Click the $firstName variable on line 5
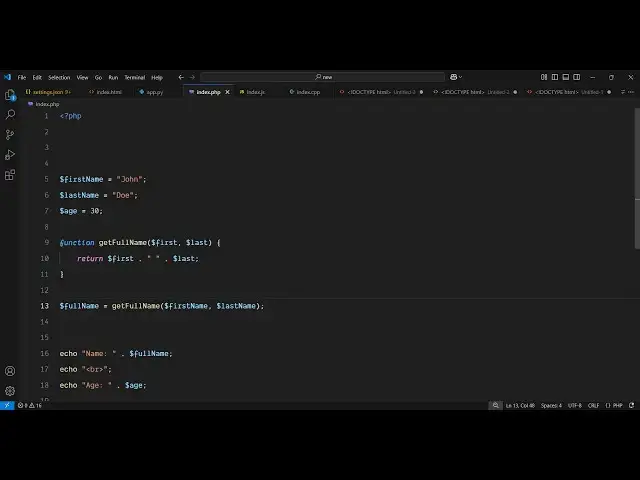 (81, 179)
